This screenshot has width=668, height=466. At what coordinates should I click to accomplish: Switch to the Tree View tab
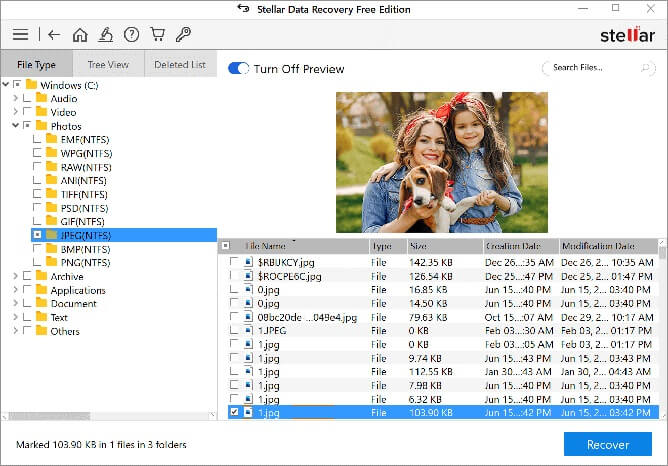click(108, 65)
